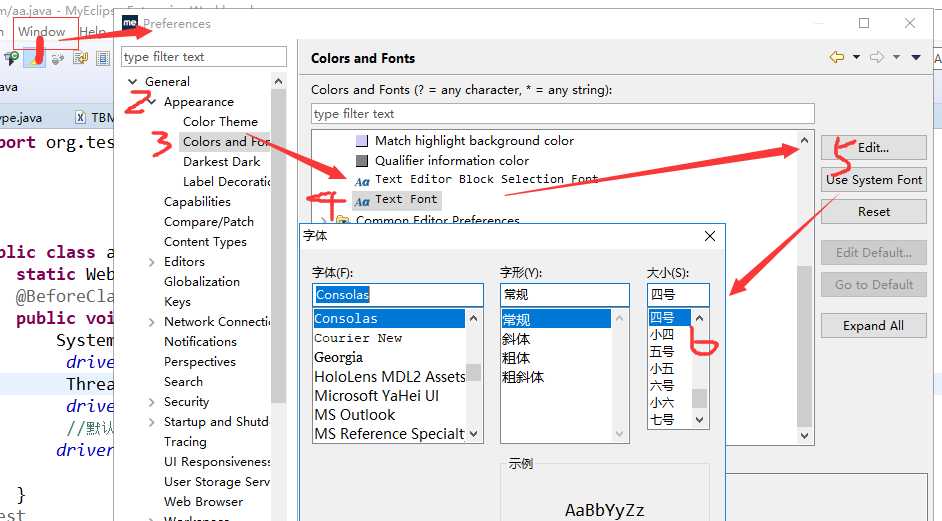Open forward navigation history dropdown
This screenshot has height=521, width=942.
pos(896,58)
